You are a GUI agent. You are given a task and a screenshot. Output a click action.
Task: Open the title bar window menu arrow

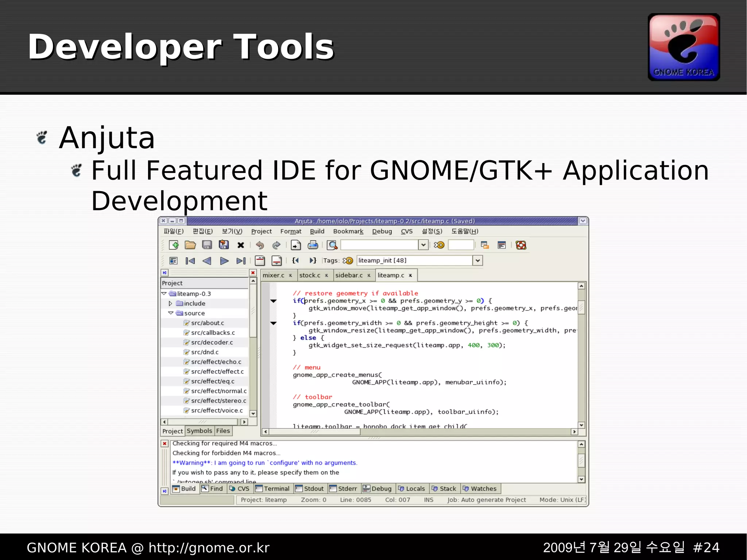pos(583,221)
